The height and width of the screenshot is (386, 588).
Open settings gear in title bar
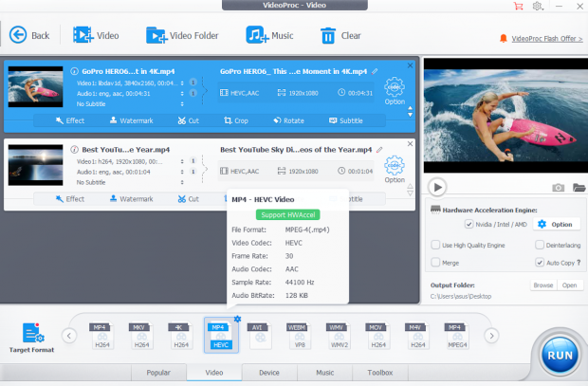click(x=538, y=6)
